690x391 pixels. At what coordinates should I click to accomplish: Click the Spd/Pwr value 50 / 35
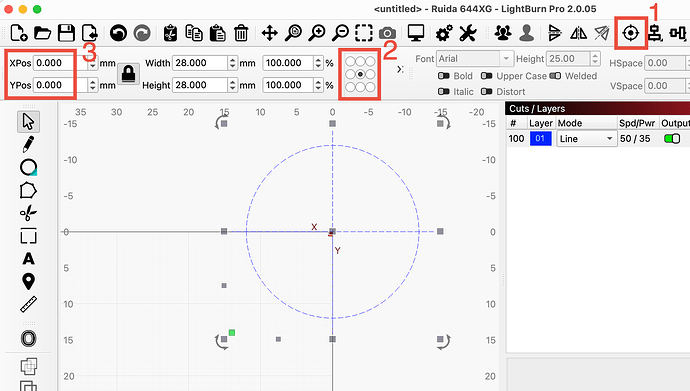(635, 139)
